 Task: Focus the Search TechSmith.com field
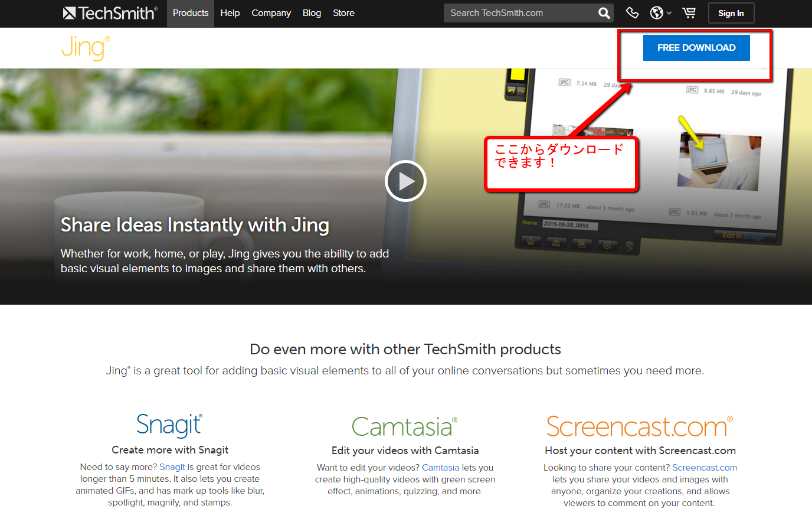(x=519, y=13)
